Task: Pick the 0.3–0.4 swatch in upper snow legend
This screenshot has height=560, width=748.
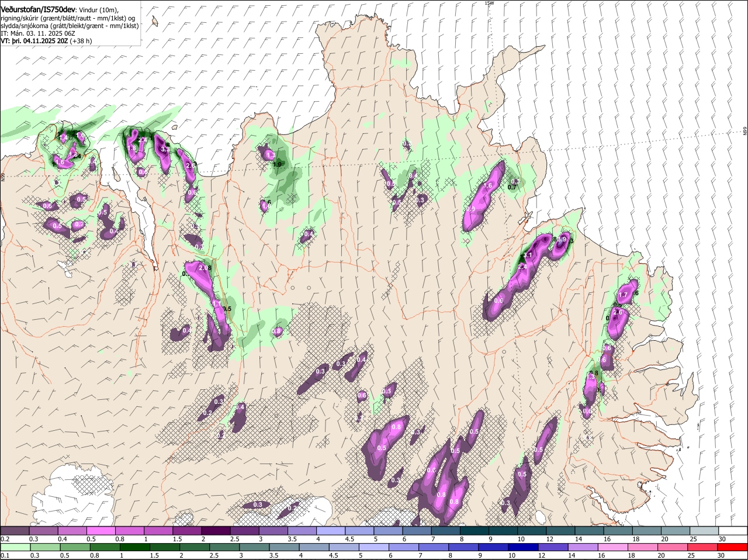Action: pos(44,530)
